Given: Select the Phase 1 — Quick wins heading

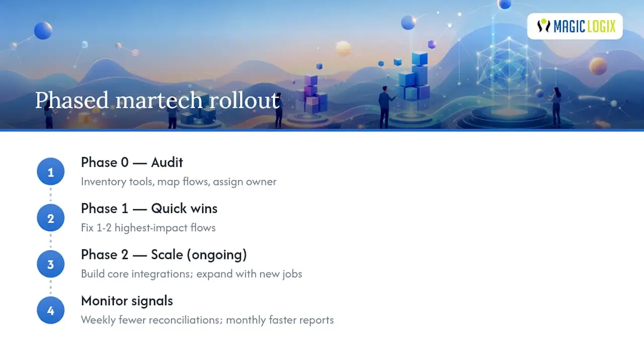Looking at the screenshot, I should [x=149, y=209].
